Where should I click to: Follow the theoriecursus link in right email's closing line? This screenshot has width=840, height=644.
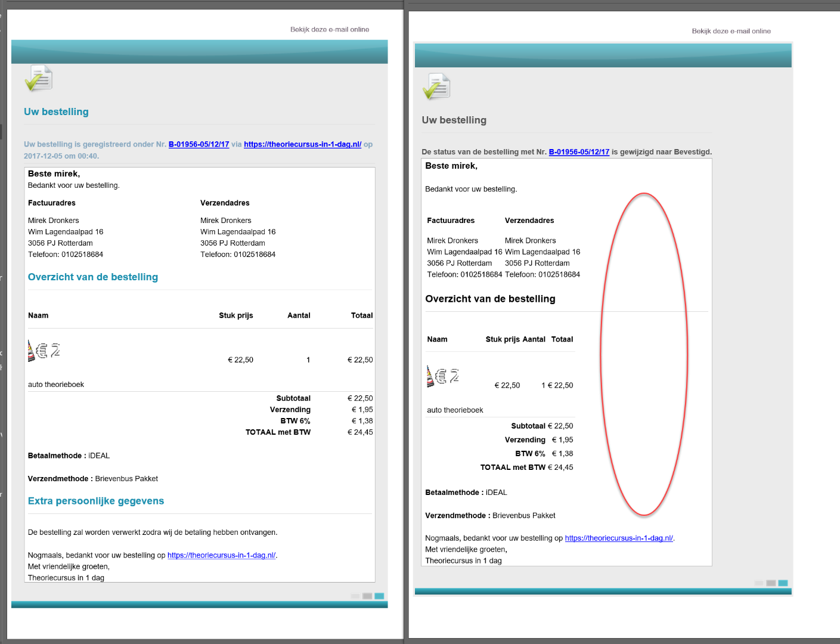[619, 538]
